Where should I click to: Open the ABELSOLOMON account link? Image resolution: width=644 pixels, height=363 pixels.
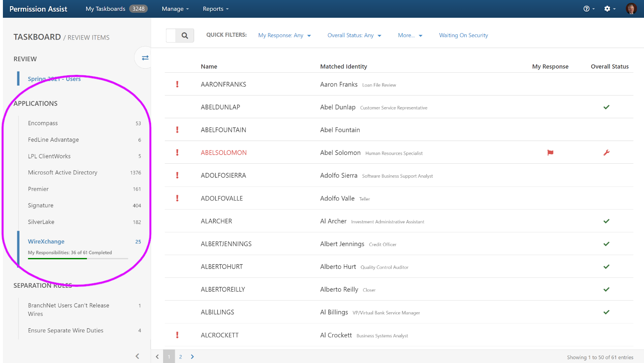click(x=223, y=153)
